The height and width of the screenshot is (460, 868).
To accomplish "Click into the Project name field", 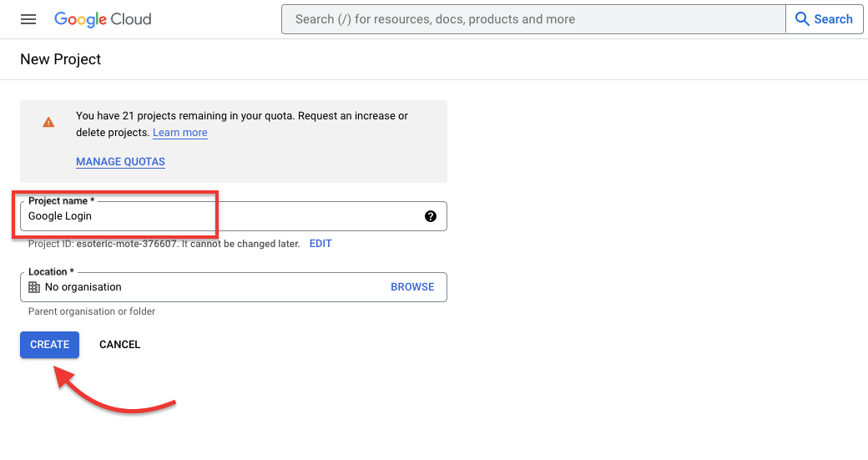I will tap(225, 216).
